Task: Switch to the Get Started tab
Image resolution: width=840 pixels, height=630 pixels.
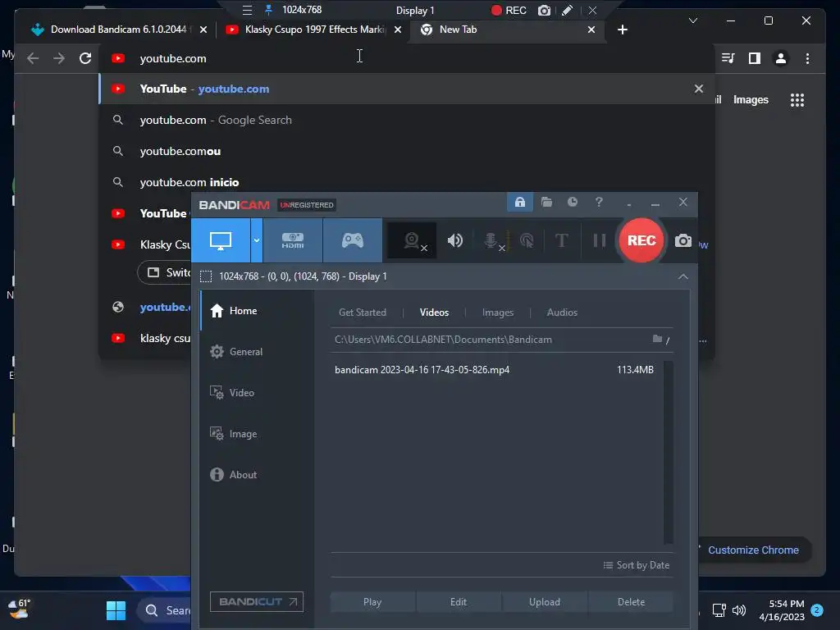Action: pos(362,313)
